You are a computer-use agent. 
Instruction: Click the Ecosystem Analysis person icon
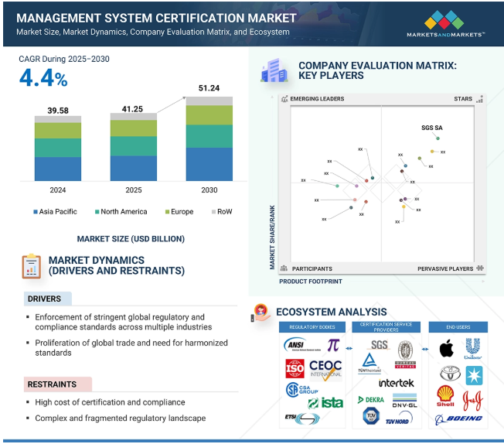tap(261, 313)
